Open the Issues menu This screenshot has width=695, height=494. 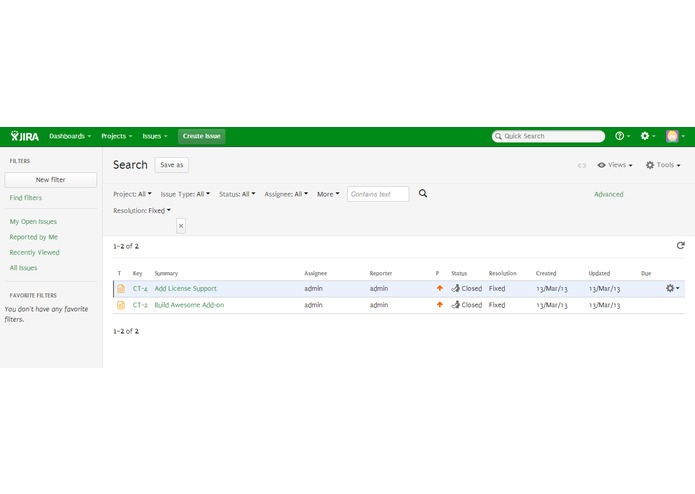tap(155, 136)
